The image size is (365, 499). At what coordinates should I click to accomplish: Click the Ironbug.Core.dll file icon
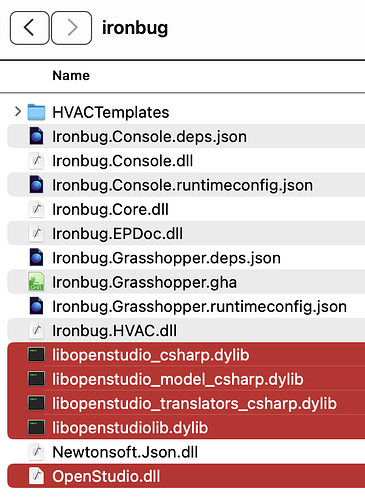tap(36, 209)
